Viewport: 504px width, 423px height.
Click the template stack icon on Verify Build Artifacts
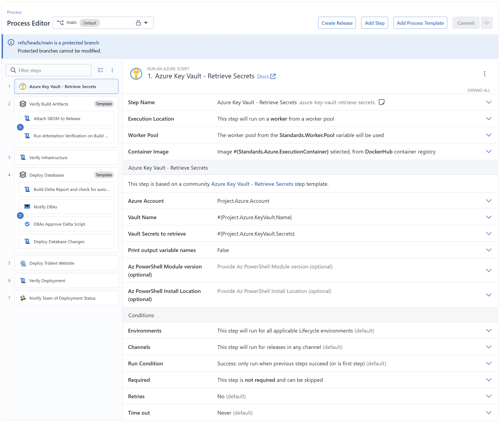click(23, 104)
